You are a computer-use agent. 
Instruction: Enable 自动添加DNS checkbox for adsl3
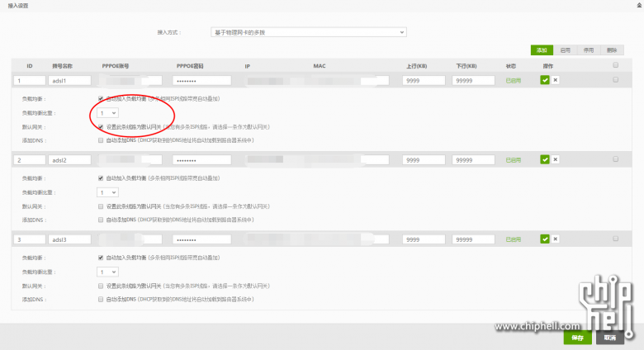coord(101,300)
